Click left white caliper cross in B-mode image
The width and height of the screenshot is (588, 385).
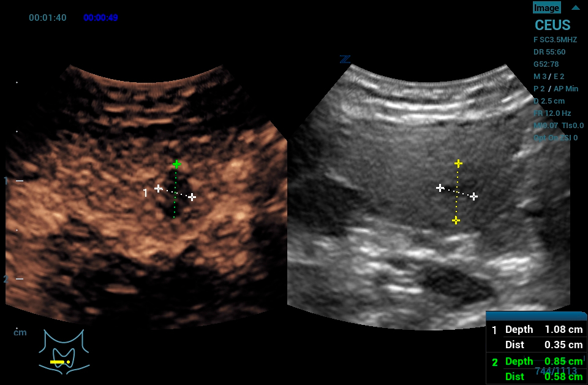point(440,188)
